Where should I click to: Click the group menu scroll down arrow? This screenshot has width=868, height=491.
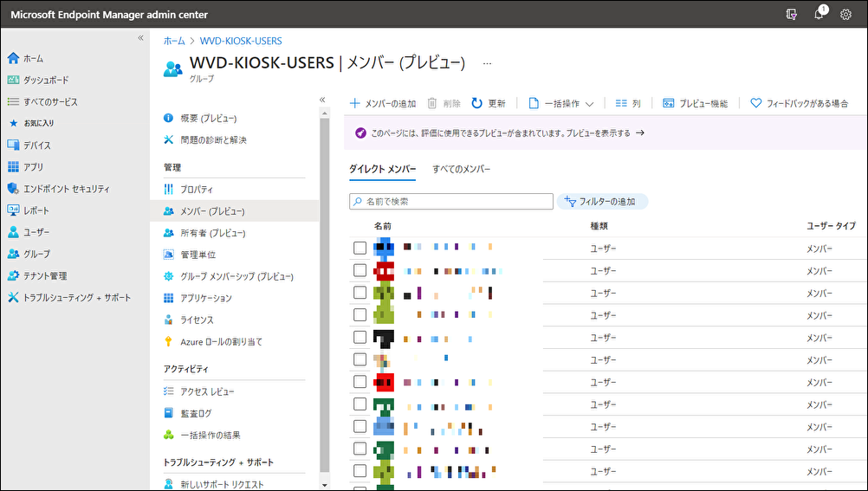tap(324, 485)
